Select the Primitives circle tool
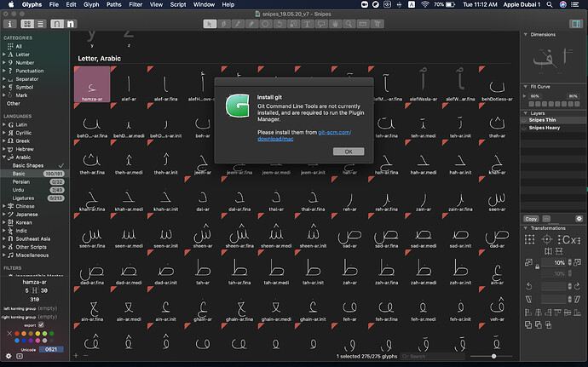This screenshot has width=588, height=367. click(x=265, y=24)
